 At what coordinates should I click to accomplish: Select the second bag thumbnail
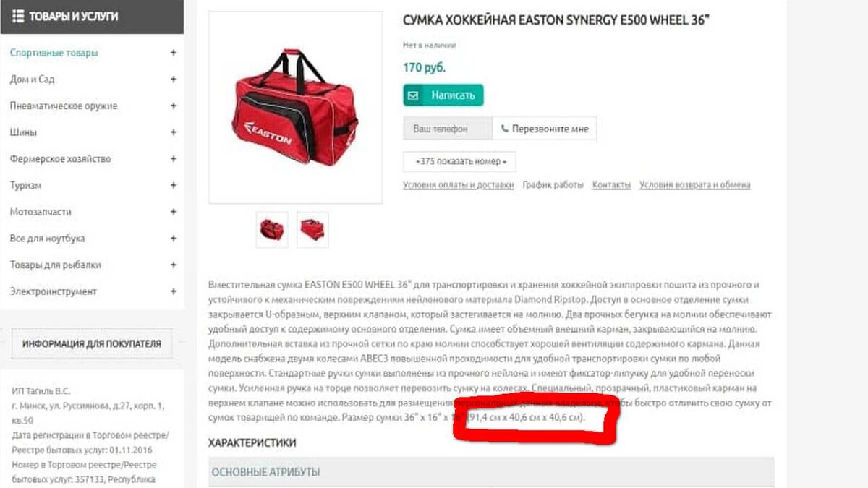click(312, 230)
